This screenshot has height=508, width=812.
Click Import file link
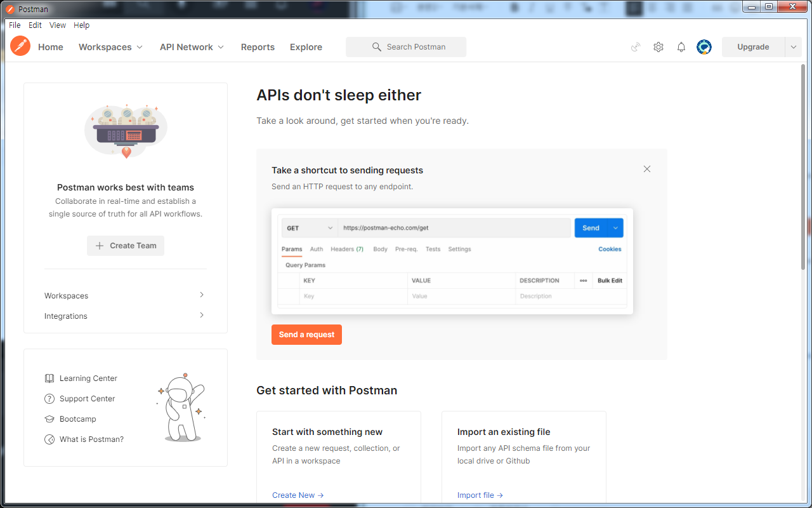(x=480, y=495)
